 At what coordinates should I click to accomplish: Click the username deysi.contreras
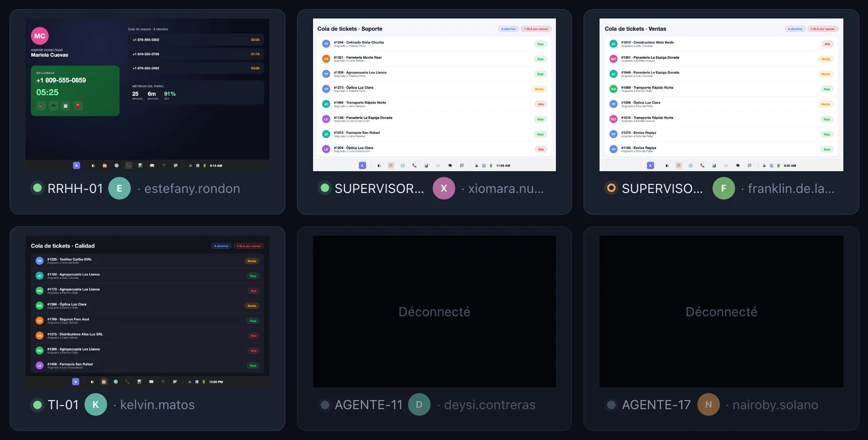click(489, 405)
